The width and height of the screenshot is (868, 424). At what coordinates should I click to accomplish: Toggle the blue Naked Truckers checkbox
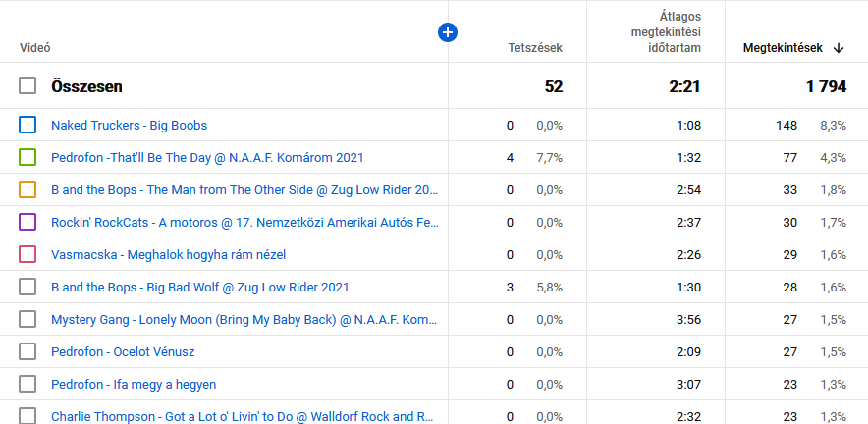(x=27, y=125)
